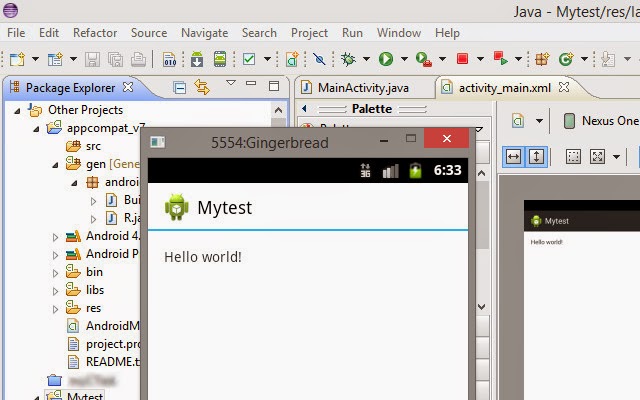The image size is (640, 400).
Task: Open dropdown arrow next to Lint checkmark
Action: [x=267, y=59]
